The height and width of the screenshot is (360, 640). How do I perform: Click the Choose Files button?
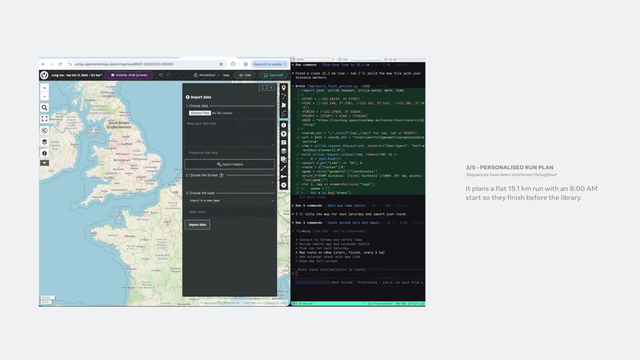click(200, 113)
